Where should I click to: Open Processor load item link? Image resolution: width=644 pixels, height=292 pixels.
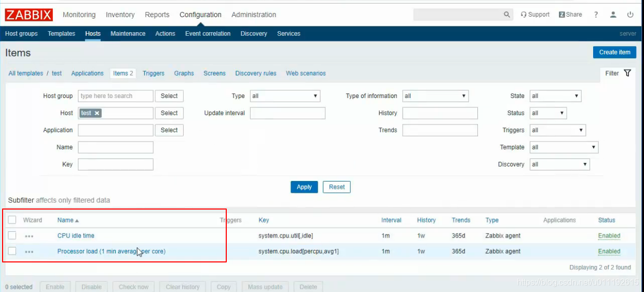coord(112,252)
